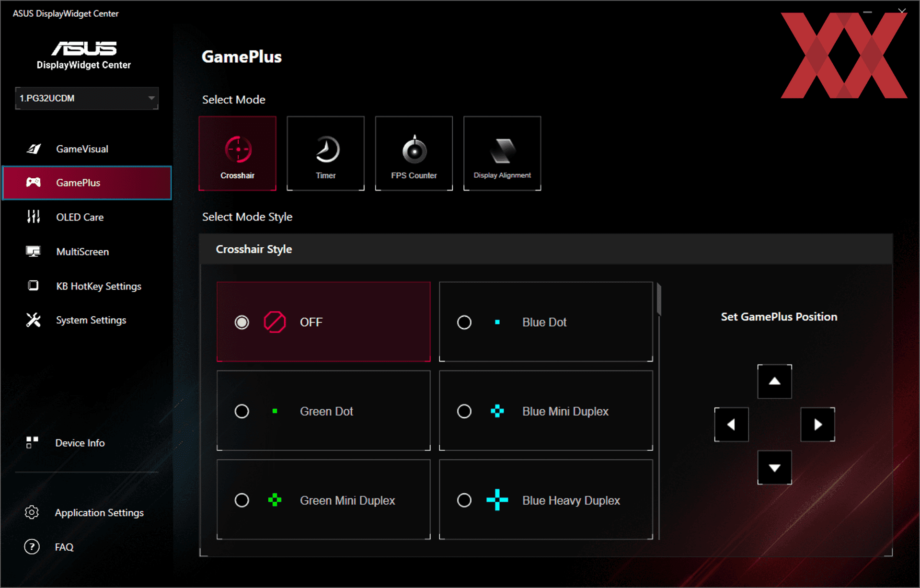The height and width of the screenshot is (588, 920).
Task: Select the Green Mini Duplex radio button
Action: point(241,500)
